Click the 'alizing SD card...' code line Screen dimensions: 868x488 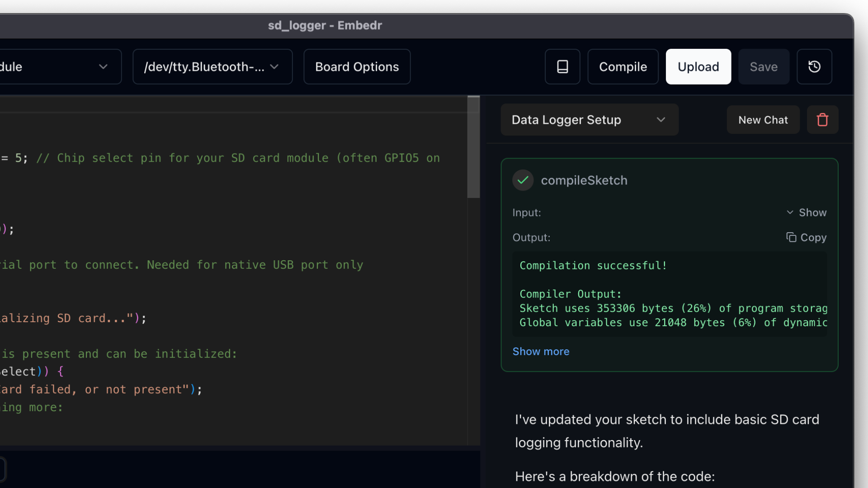click(x=73, y=319)
